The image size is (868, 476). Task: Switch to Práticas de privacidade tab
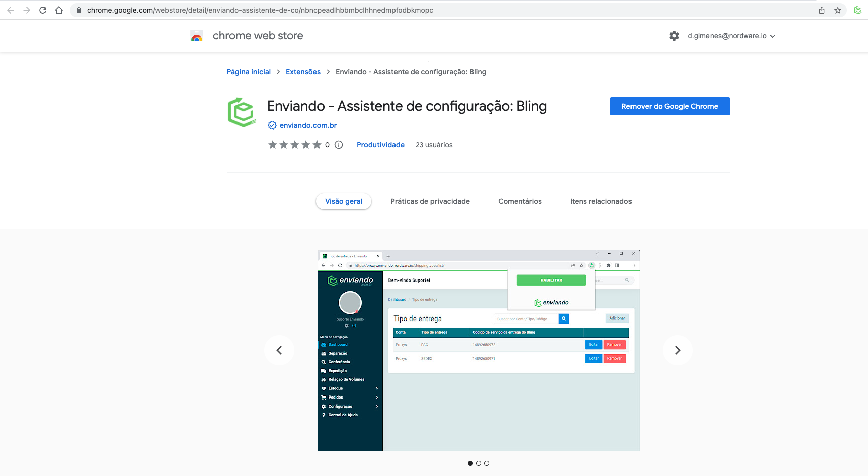tap(430, 201)
